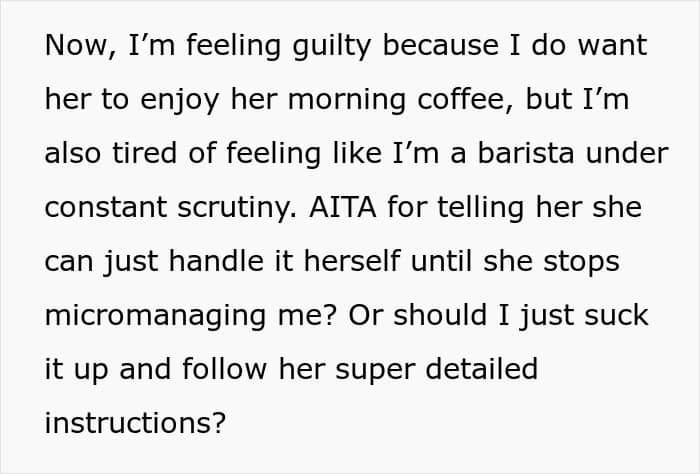This screenshot has height=474, width=700.
Task: Click the word "micromanaging" in the text
Action: tap(155, 316)
